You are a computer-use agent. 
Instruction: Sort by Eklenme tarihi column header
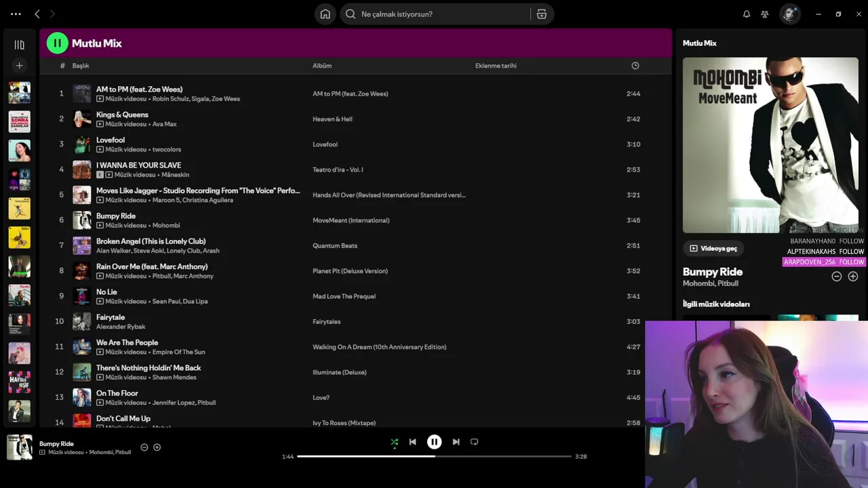tap(496, 66)
